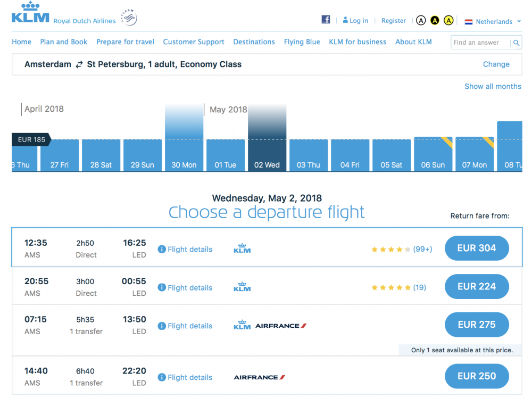Click the route swap arrows icon
Screen dimensions: 532x398
79,64
